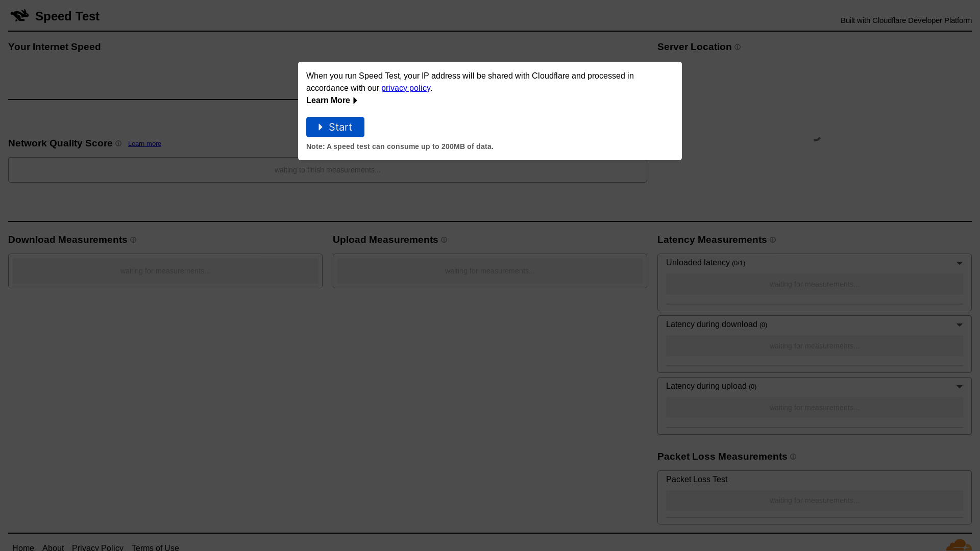This screenshot has height=551, width=980.
Task: Start the speed test
Action: [335, 127]
